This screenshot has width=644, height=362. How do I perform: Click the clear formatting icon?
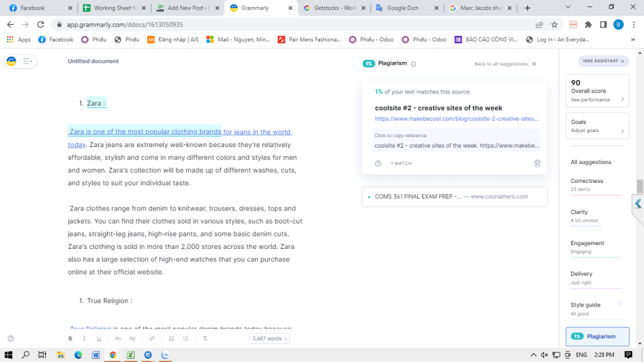point(205,339)
